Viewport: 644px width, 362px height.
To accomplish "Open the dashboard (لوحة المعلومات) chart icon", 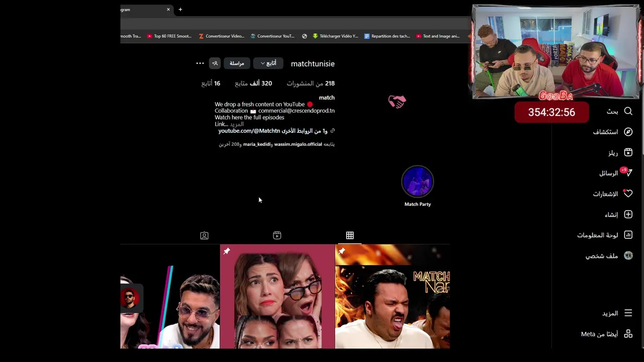I will click(628, 235).
